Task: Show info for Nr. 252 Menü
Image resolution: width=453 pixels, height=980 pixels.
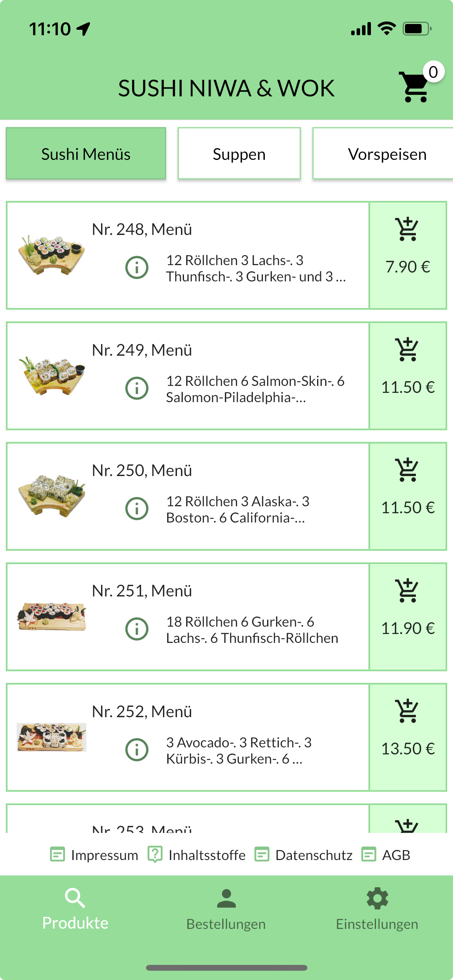Action: click(137, 750)
